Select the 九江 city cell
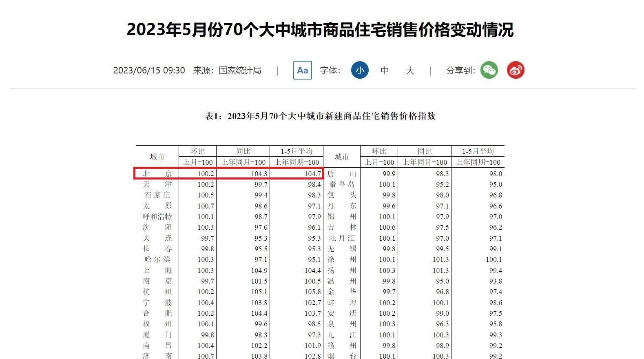The width and height of the screenshot is (644, 359). (x=342, y=335)
